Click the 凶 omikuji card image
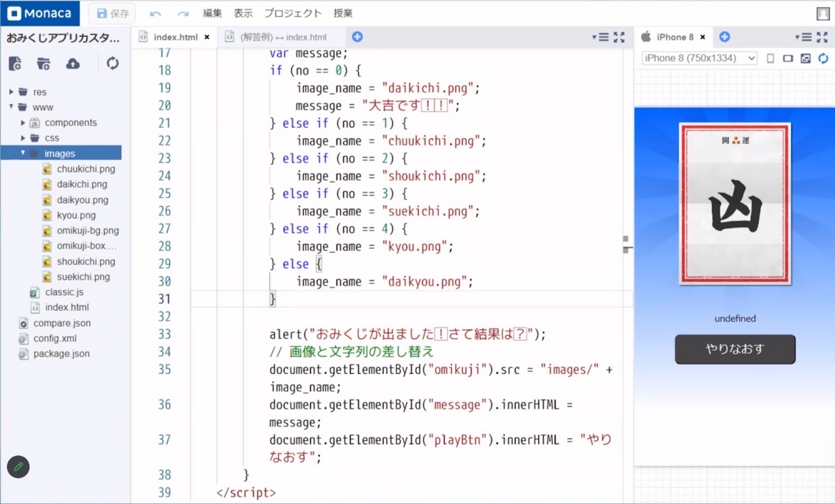 [735, 204]
